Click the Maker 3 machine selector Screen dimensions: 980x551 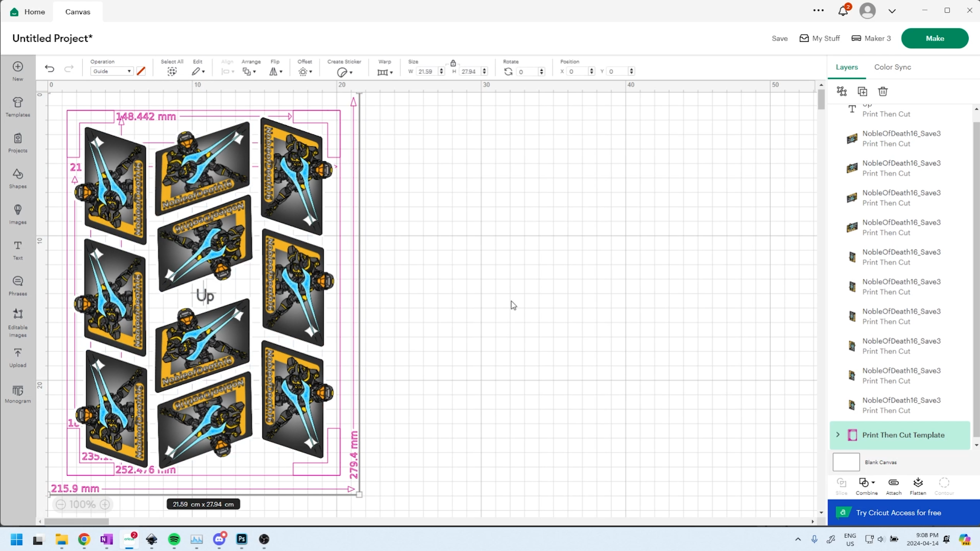pos(871,38)
